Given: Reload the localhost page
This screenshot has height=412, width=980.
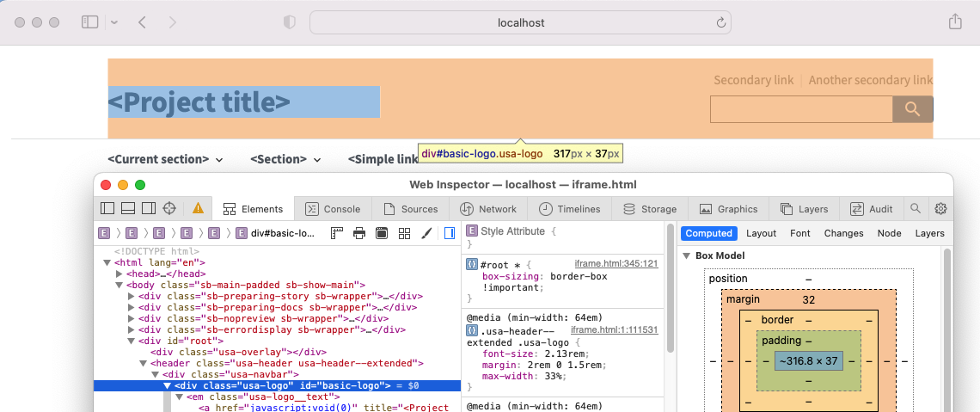Looking at the screenshot, I should (x=720, y=23).
